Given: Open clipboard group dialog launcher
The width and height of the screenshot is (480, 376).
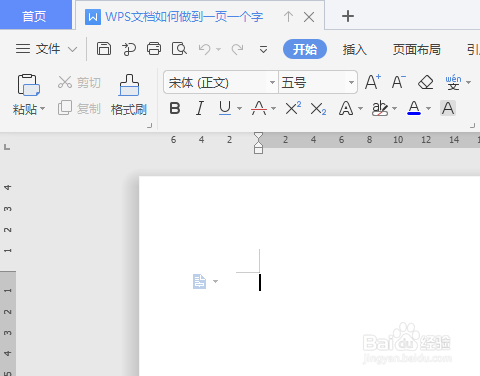Looking at the screenshot, I should (150, 126).
